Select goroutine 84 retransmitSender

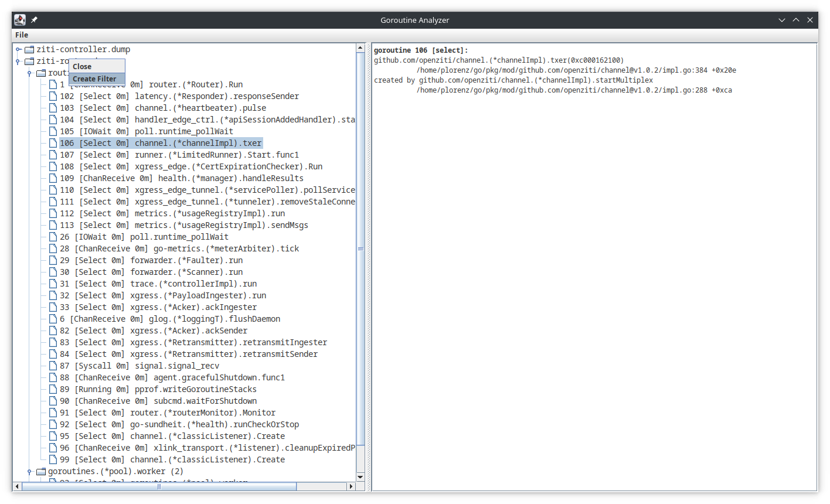[189, 354]
